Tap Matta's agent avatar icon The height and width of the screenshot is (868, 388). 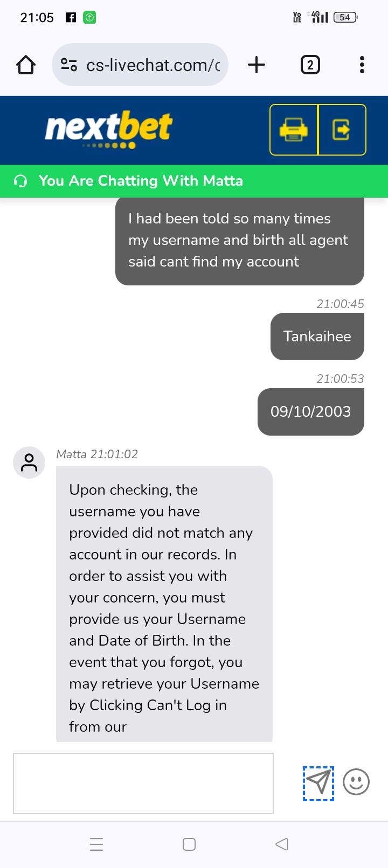[x=29, y=463]
